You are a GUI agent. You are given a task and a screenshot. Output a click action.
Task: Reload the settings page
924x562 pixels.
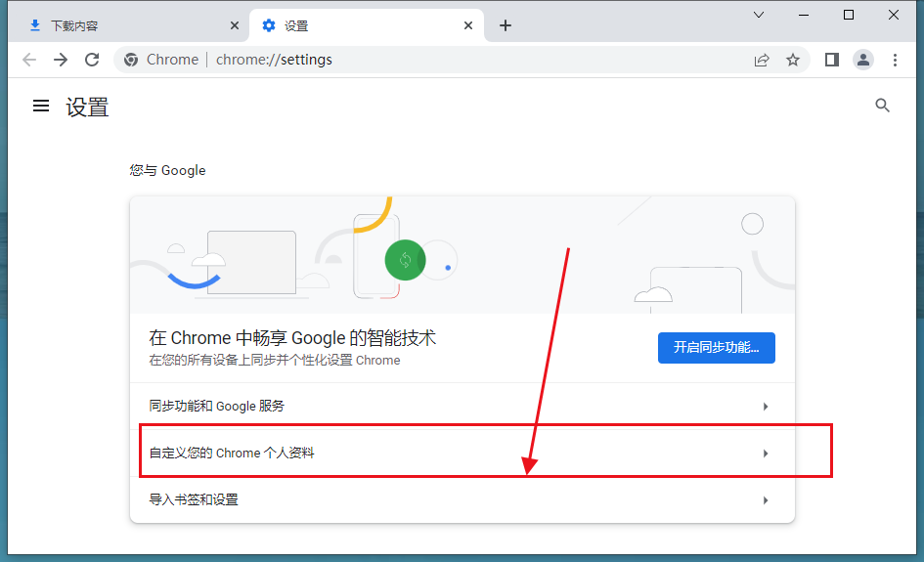point(92,60)
